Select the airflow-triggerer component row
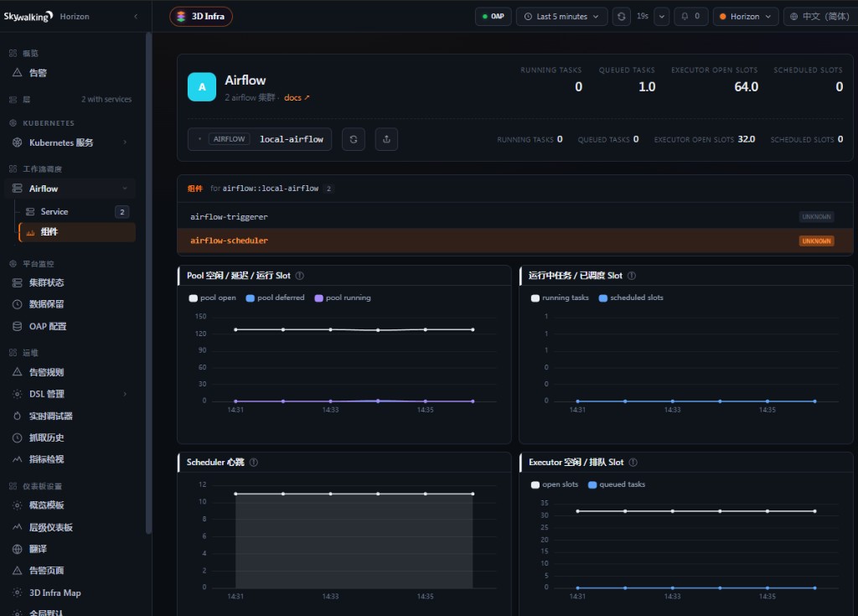This screenshot has width=858, height=616. pos(515,217)
